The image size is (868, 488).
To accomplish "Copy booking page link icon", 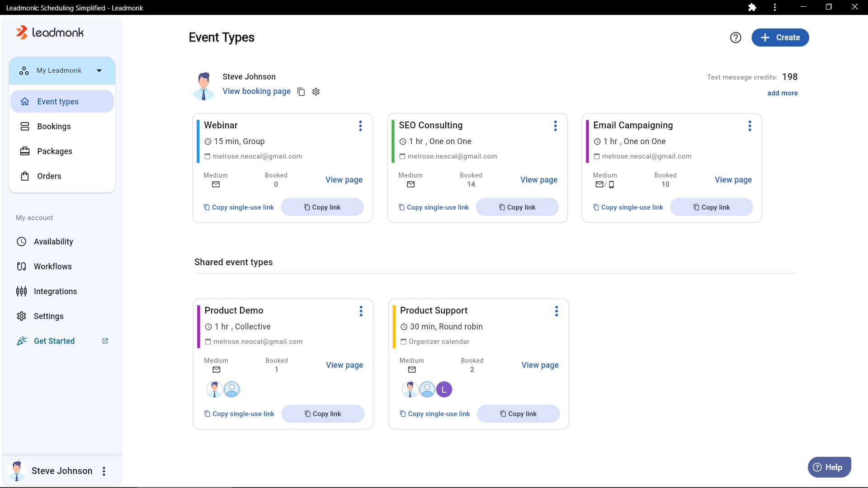I will tap(301, 92).
